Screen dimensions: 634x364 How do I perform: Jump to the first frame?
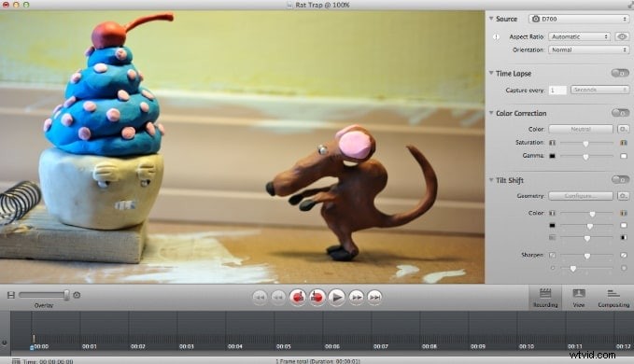[x=260, y=298]
